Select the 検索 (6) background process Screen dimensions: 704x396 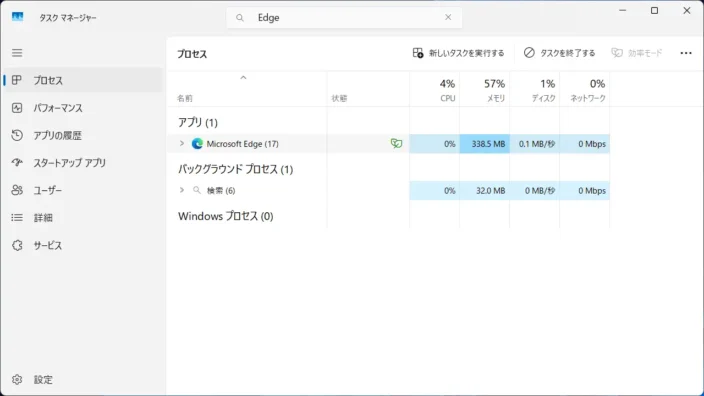point(388,190)
